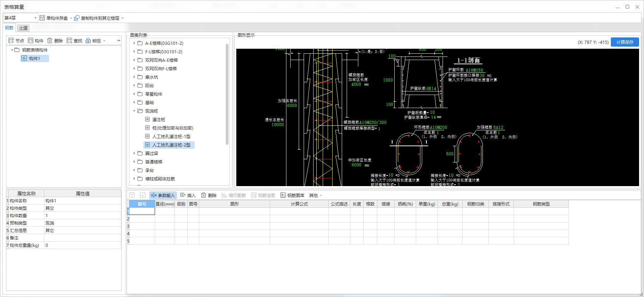Select 墙柱或砌体拉筋 folder in atlas list
The image size is (644, 297).
(x=160, y=179)
